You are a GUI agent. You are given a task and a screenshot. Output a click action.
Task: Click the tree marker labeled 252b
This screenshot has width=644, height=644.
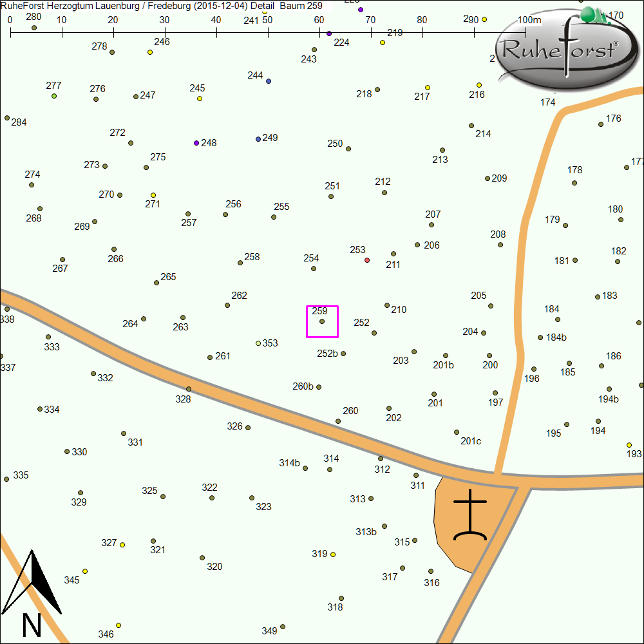click(x=343, y=354)
